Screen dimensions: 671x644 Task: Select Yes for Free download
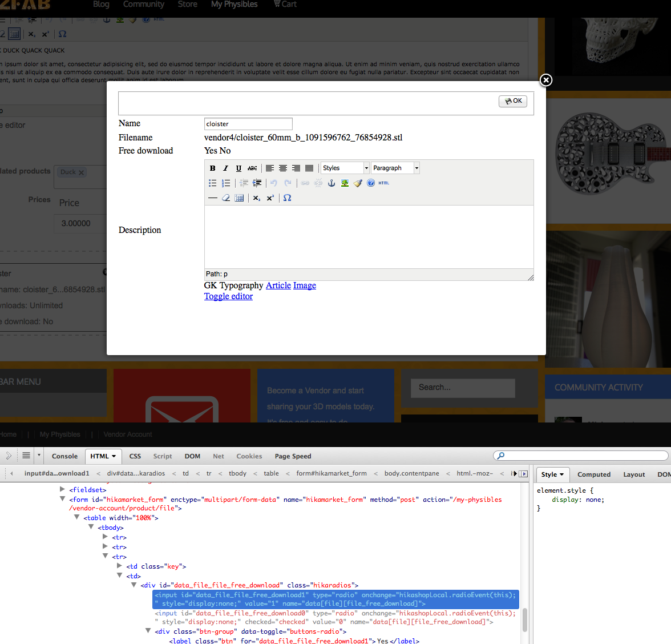coord(211,151)
